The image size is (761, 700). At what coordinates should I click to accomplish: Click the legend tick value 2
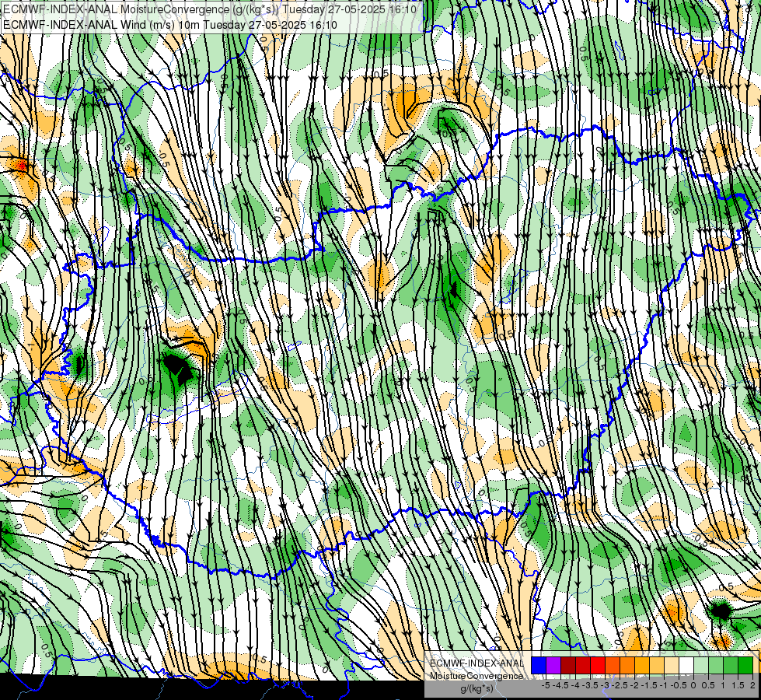click(752, 685)
